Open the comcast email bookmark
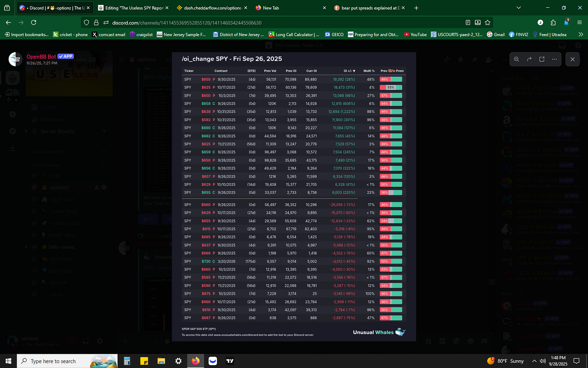Viewport: 588px width, 368px height. click(109, 34)
